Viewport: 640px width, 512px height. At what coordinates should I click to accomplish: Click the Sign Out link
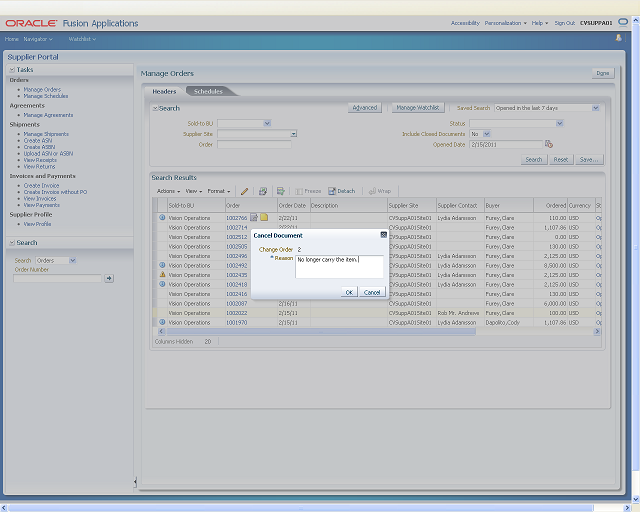pyautogui.click(x=564, y=23)
